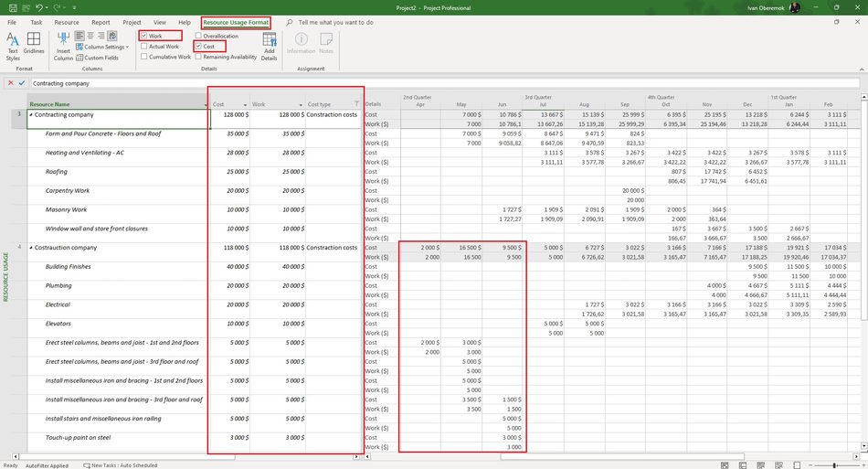The image size is (868, 469).
Task: Collapse the Contracting company row
Action: point(31,114)
